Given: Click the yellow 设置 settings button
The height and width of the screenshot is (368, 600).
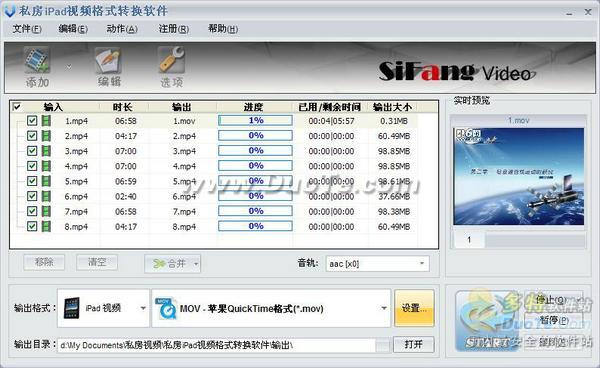Looking at the screenshot, I should tap(414, 308).
